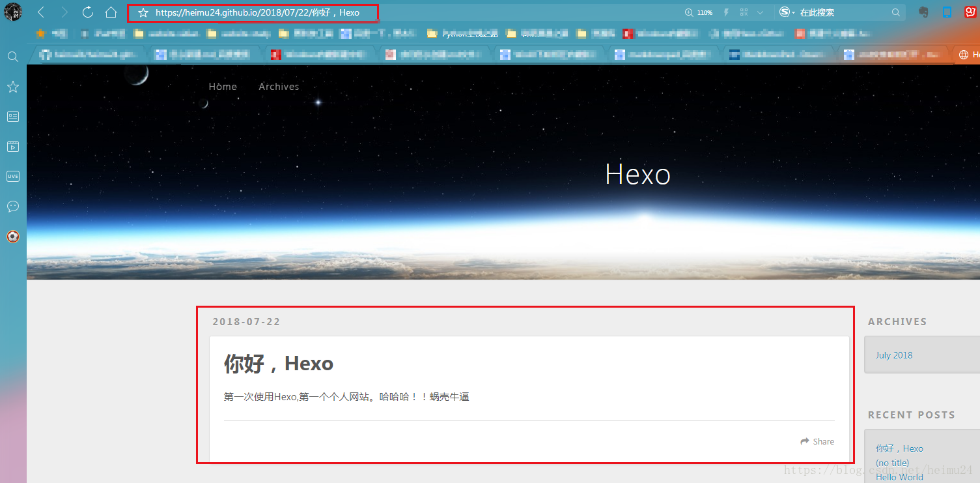Open the 110% page zoom control
The image size is (980, 483).
pos(699,12)
